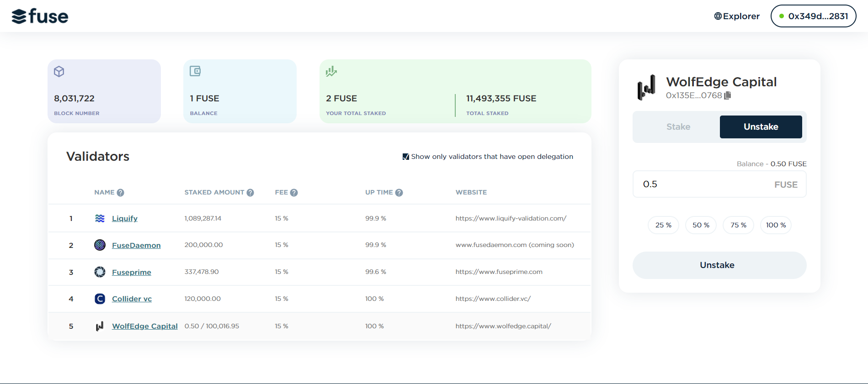Click the Balance - 0.50 FUSE label
868x384 pixels.
772,164
